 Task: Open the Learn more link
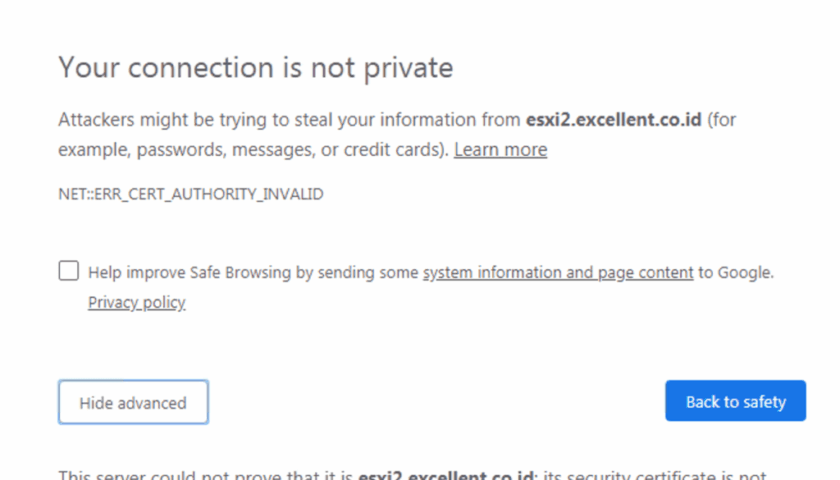pos(500,150)
